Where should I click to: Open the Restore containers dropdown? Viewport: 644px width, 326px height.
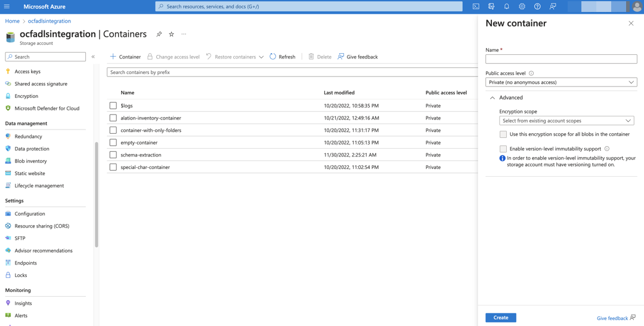(235, 57)
